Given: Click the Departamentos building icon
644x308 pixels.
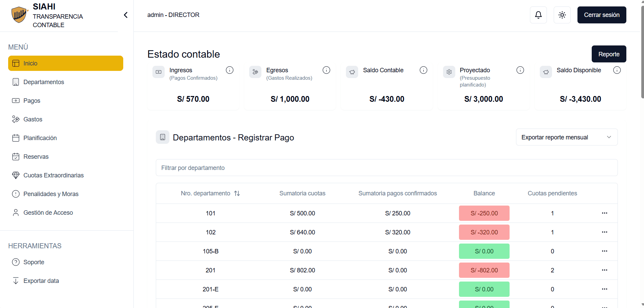Looking at the screenshot, I should point(16,82).
